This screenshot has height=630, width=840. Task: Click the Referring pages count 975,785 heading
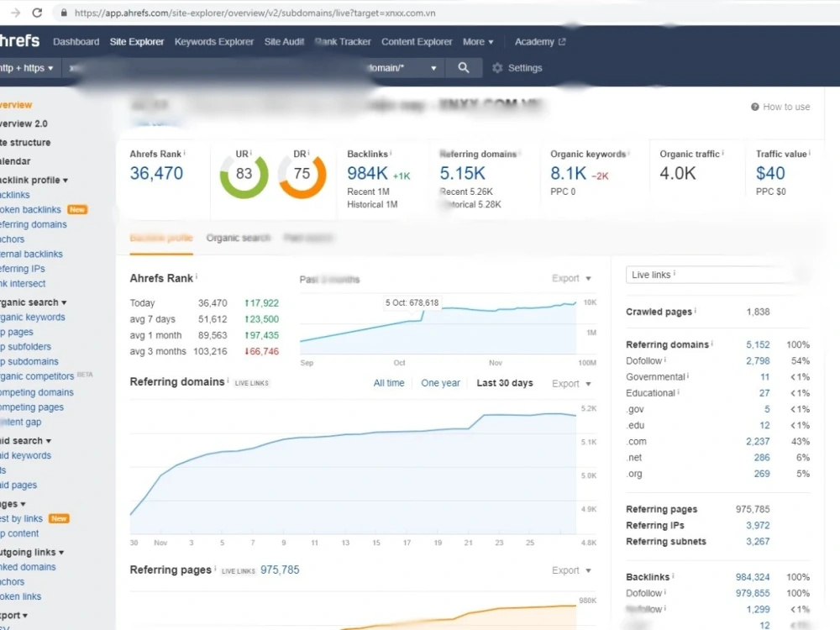pos(280,570)
